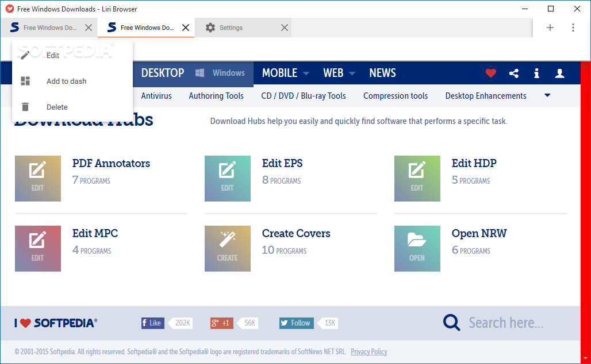Click the I love Softpedia footer logo
This screenshot has height=364, width=591.
pos(56,323)
